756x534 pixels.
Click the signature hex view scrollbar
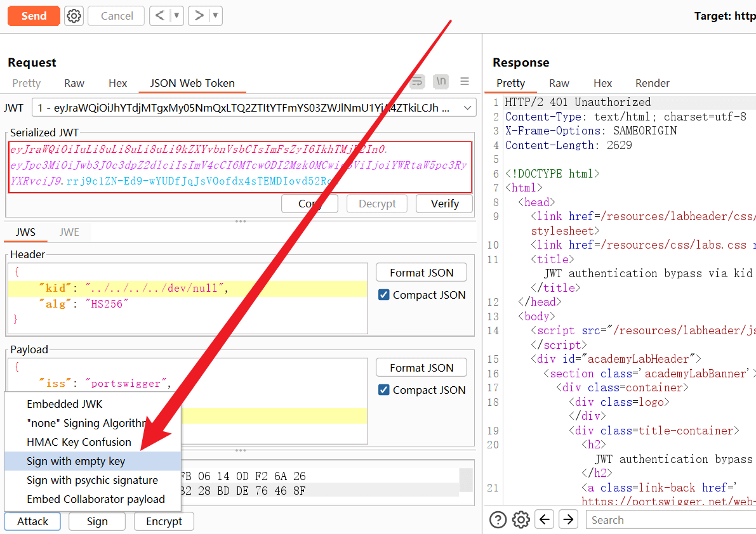coord(466,481)
